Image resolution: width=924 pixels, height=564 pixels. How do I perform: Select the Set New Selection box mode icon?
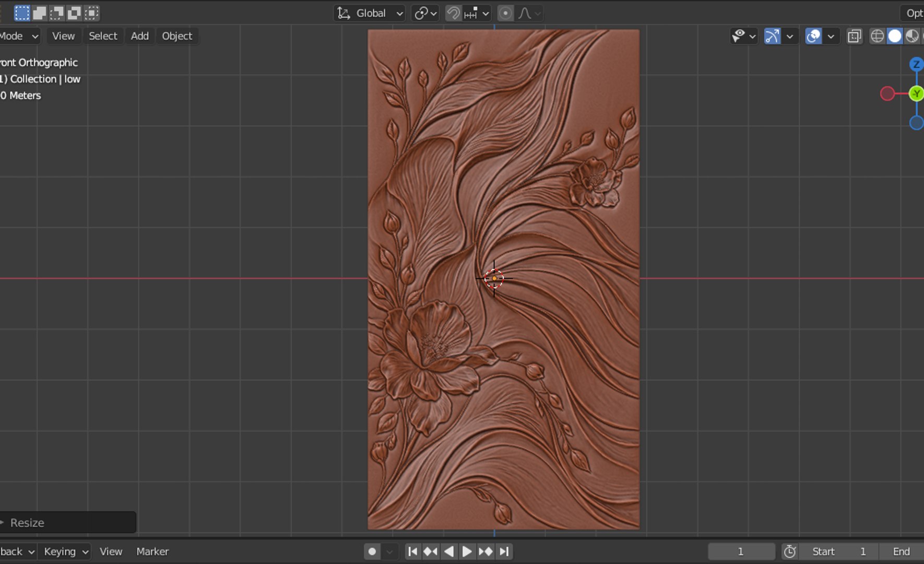click(22, 13)
